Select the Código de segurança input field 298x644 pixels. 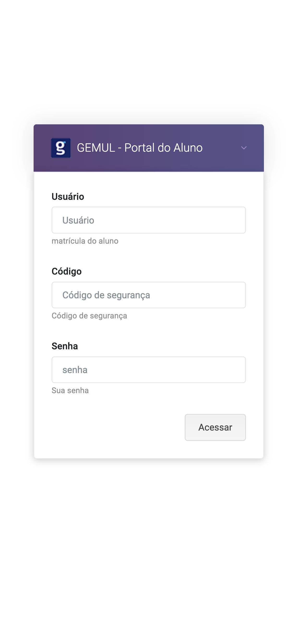point(149,295)
